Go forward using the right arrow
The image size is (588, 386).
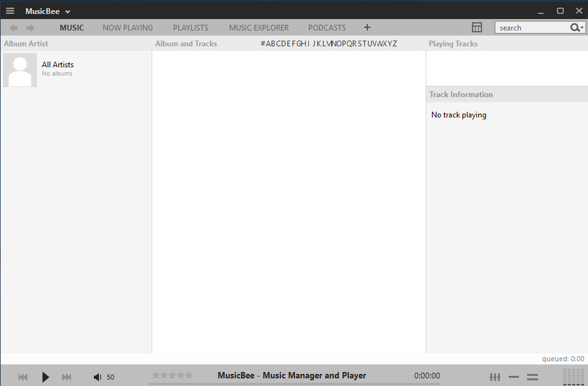30,28
